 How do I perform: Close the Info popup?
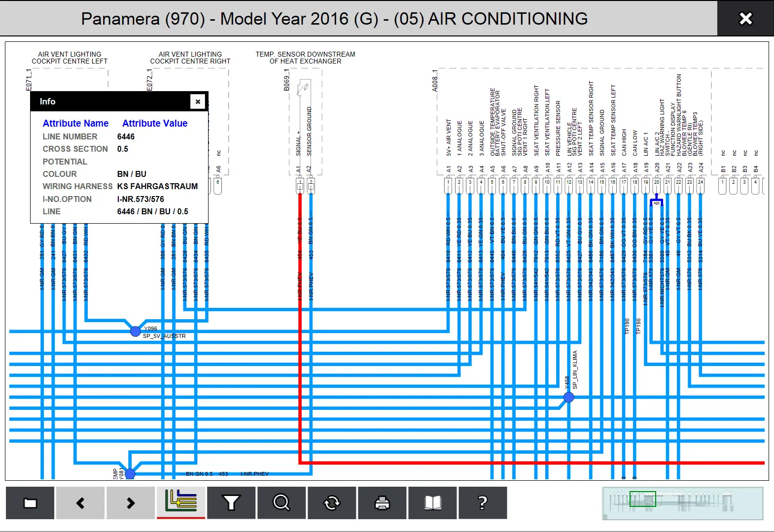click(198, 101)
